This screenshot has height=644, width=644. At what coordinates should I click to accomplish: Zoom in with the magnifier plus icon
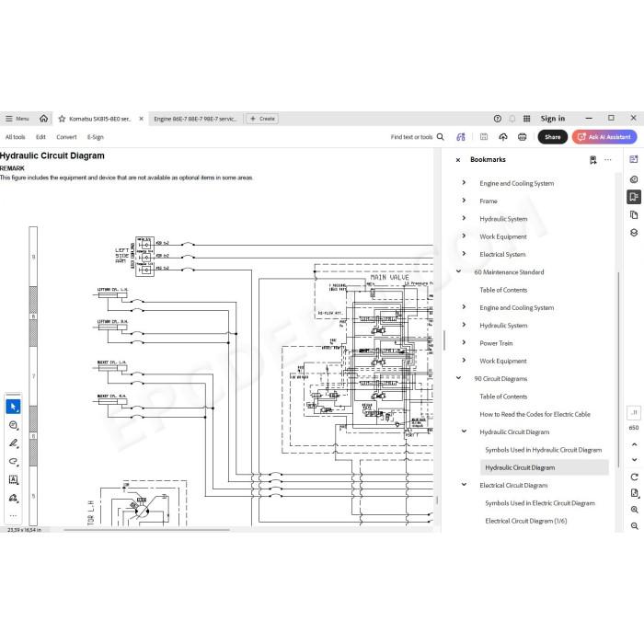tap(635, 510)
